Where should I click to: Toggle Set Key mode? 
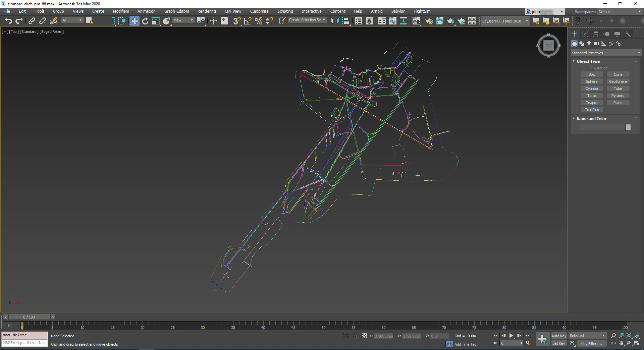[x=559, y=343]
